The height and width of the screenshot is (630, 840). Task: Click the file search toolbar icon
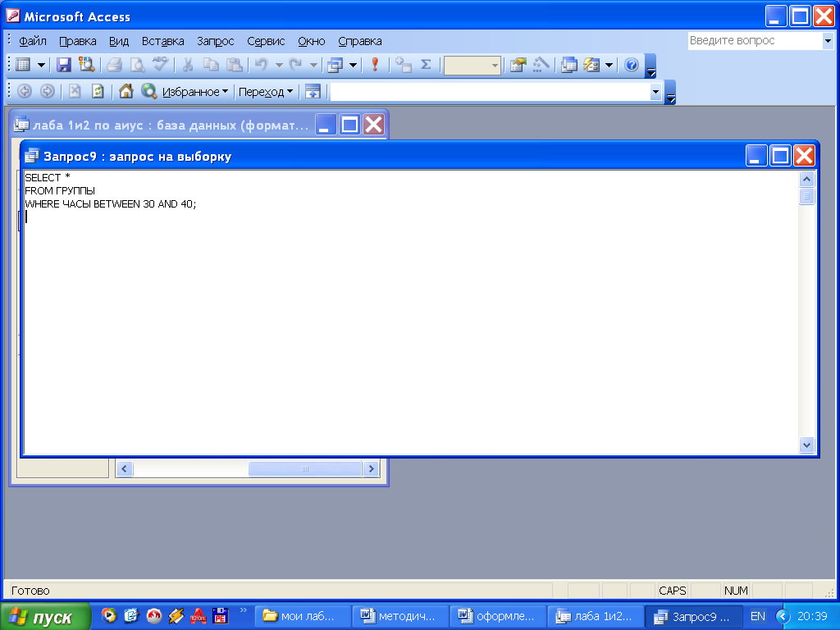coord(86,66)
